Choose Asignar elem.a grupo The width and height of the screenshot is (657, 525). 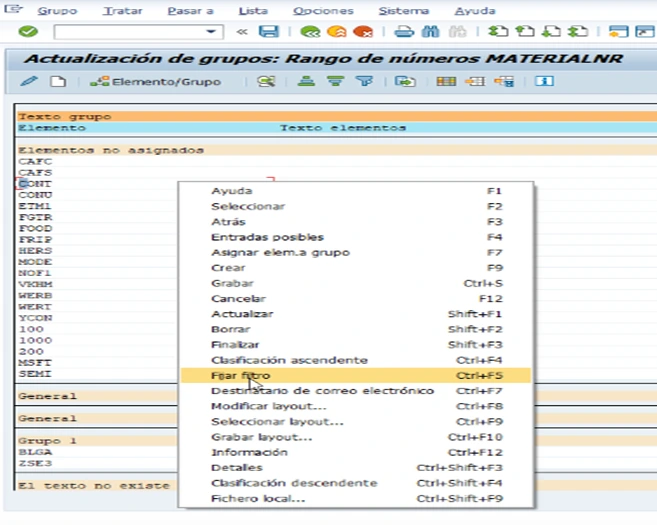pos(356,253)
